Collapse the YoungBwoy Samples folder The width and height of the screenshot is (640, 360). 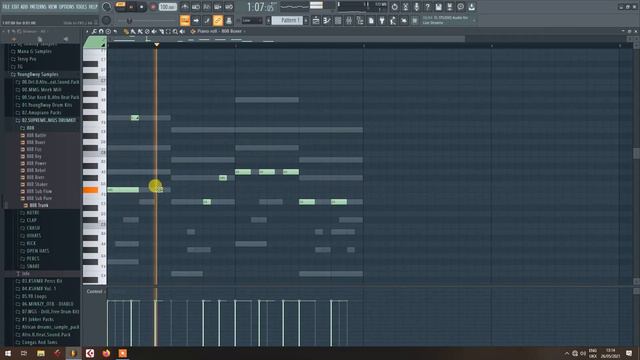[35, 74]
